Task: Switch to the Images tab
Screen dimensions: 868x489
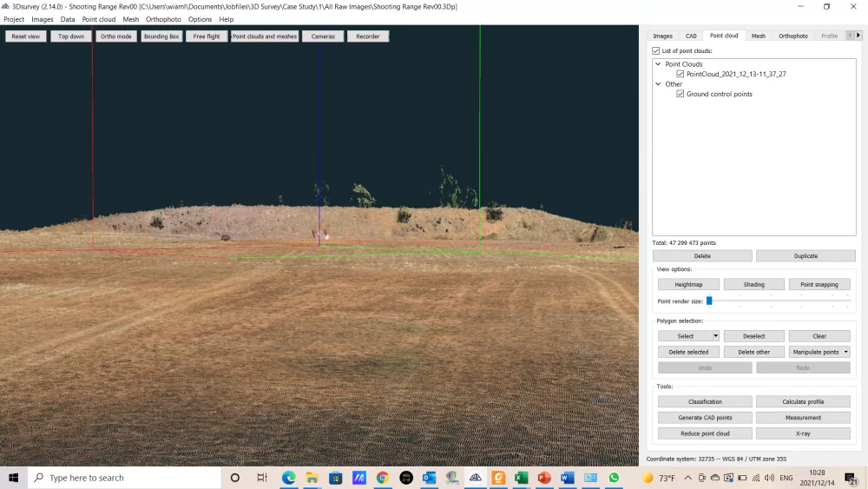Action: pyautogui.click(x=662, y=36)
